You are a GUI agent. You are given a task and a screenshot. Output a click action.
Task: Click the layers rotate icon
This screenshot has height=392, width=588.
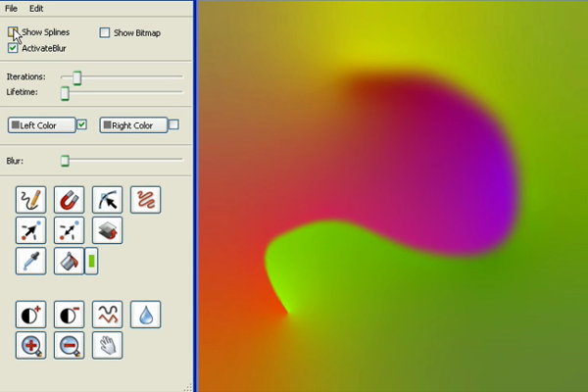107,230
